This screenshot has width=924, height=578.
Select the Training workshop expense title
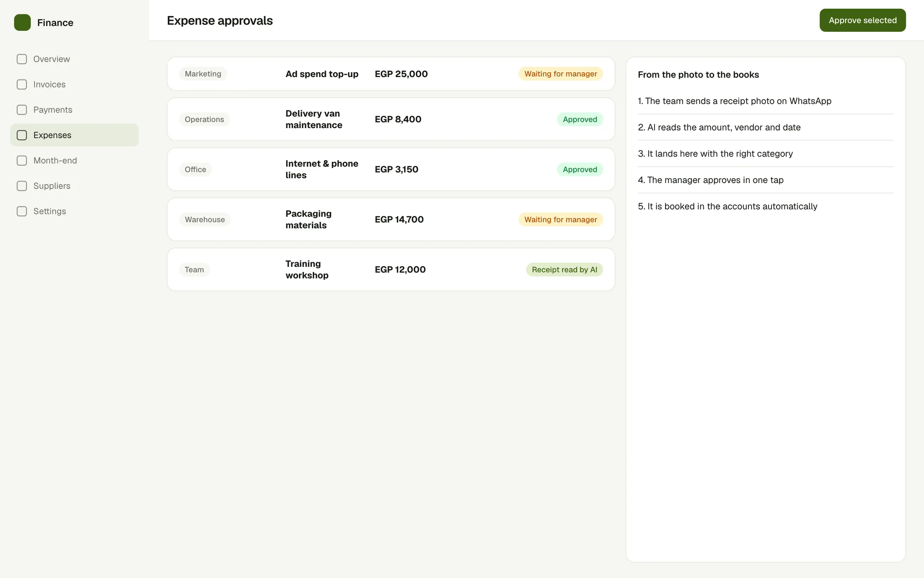(307, 270)
